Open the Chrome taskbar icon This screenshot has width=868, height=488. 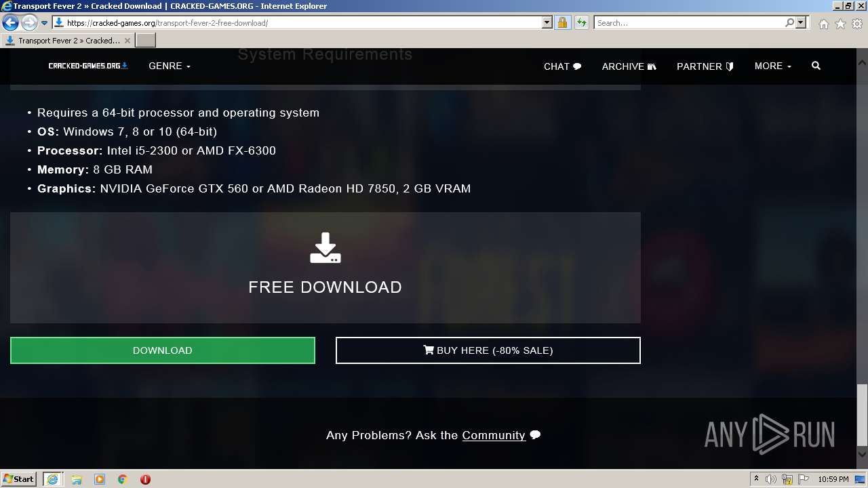[x=123, y=479]
